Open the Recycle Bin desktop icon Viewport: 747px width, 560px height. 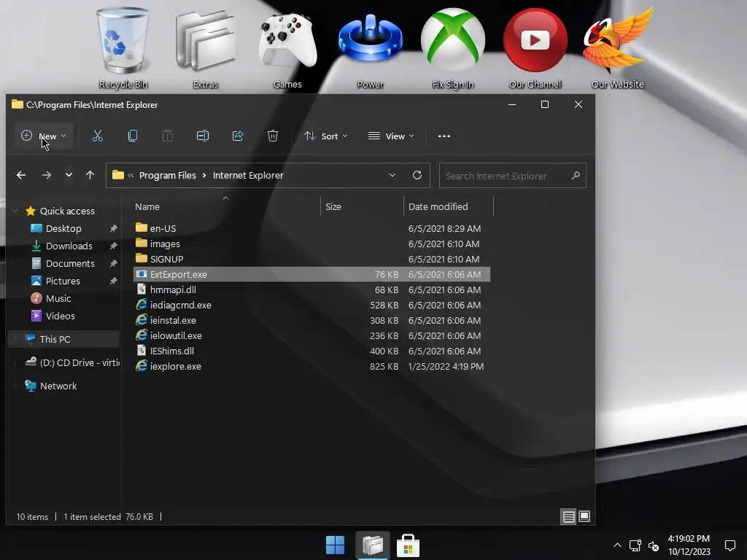123,47
